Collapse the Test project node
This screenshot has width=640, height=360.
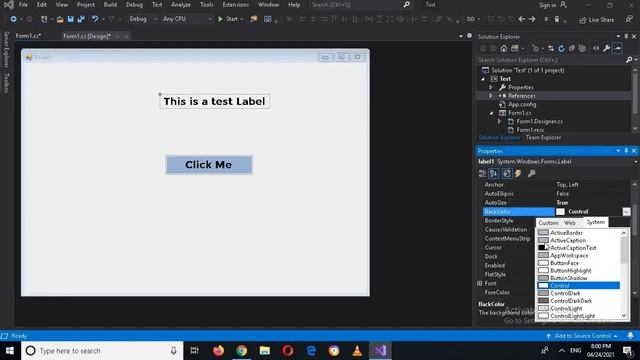click(x=483, y=79)
